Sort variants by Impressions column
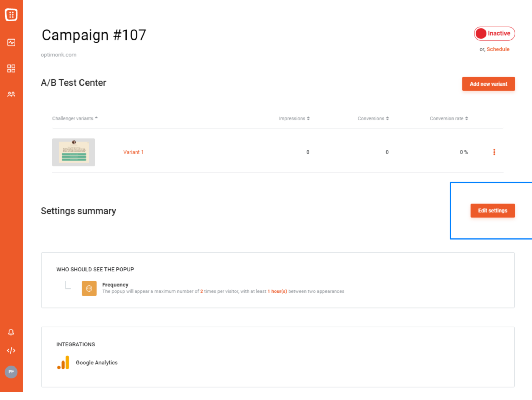 pyautogui.click(x=294, y=119)
